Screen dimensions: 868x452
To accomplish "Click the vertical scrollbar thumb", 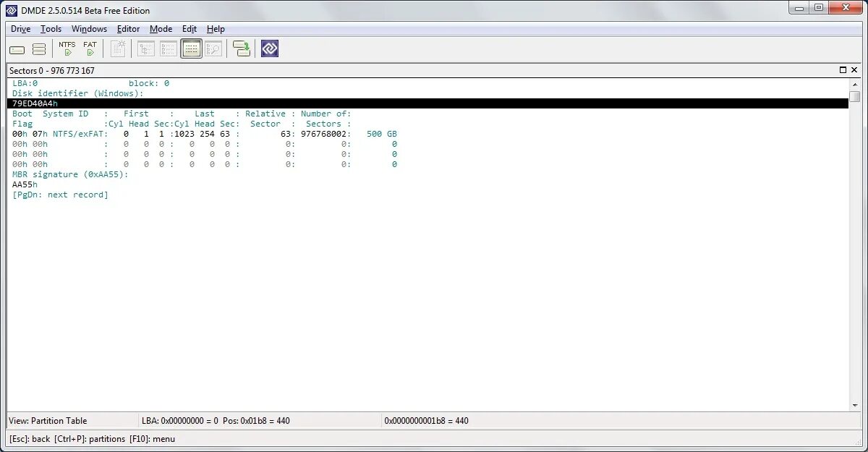I will (855, 96).
